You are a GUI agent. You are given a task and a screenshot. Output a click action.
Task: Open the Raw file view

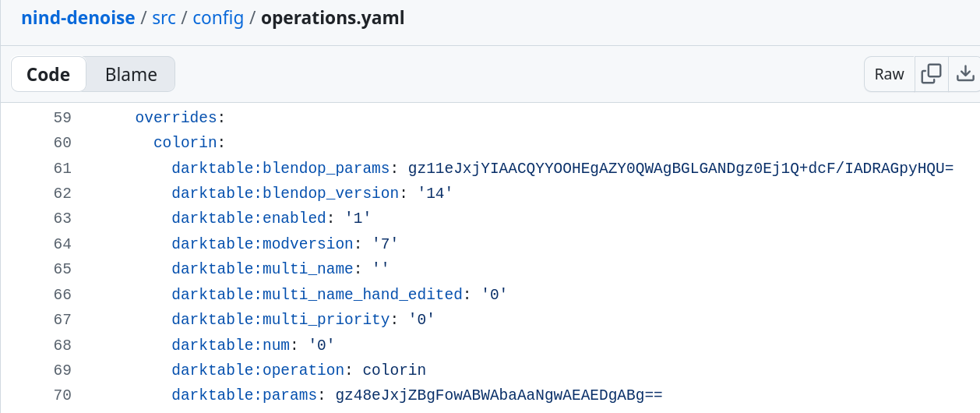pos(889,74)
